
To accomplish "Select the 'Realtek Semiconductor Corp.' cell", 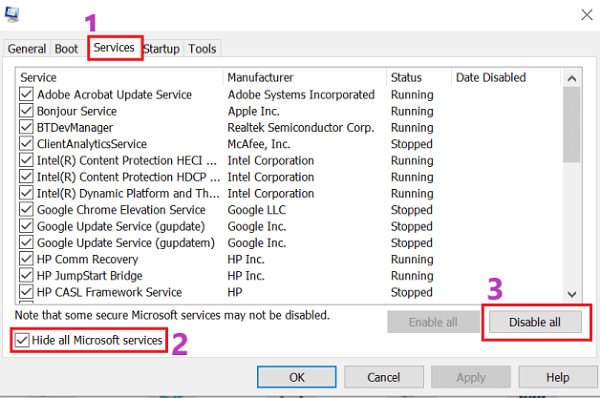I will pos(301,127).
